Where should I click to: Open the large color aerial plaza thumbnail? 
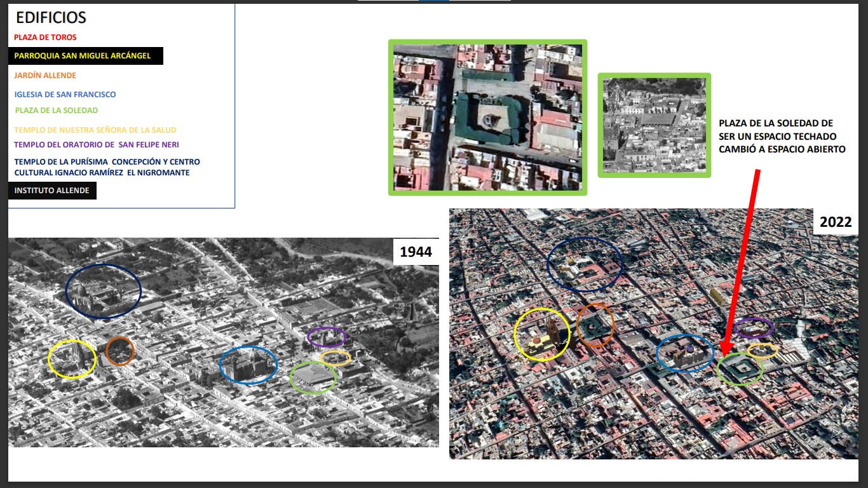click(487, 117)
